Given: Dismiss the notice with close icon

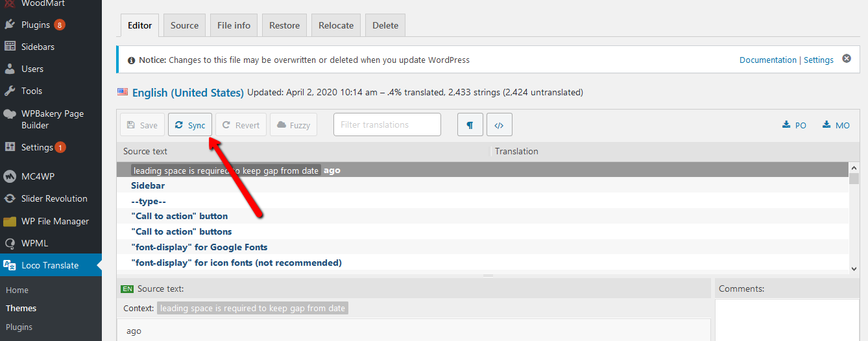Looking at the screenshot, I should point(847,59).
